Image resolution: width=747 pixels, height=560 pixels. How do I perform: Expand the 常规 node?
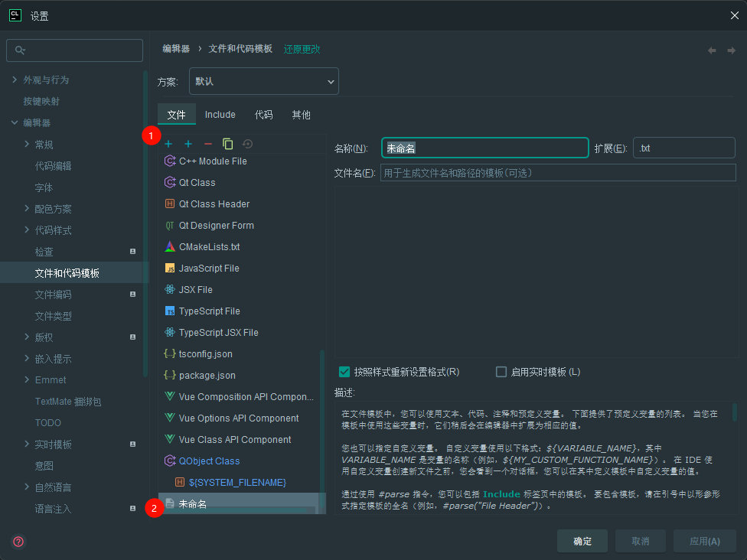(x=27, y=144)
